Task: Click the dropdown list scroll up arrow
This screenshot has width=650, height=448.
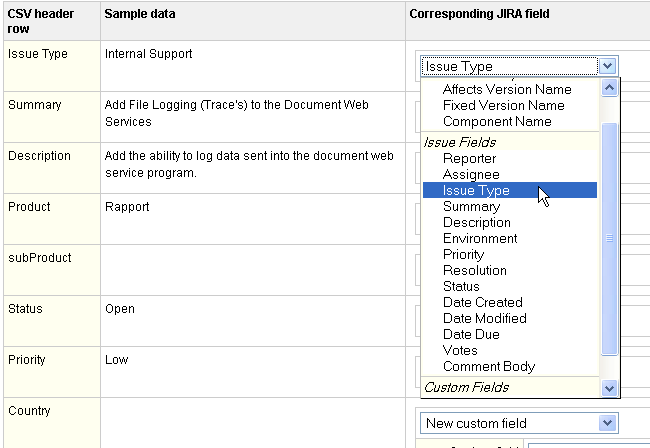Action: tap(609, 87)
